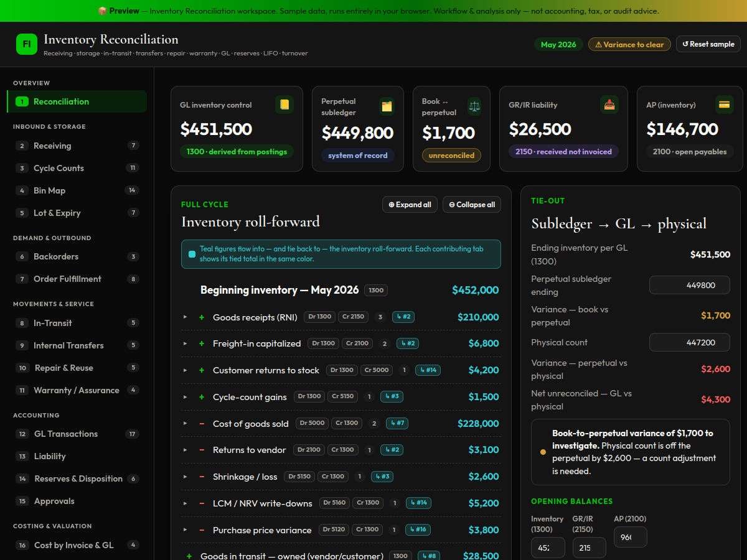Viewport: 747px width, 560px height.
Task: Edit the opening GR/IR (2150) field
Action: coord(589,548)
